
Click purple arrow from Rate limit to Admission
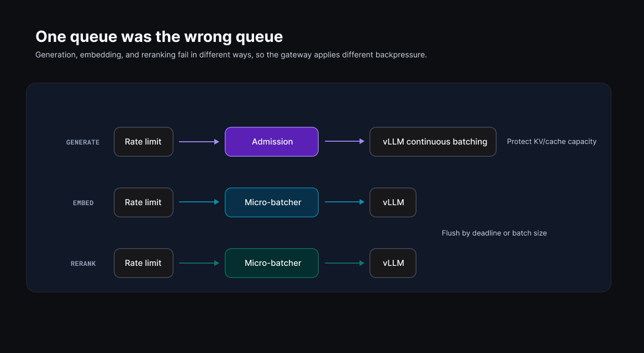coord(199,141)
